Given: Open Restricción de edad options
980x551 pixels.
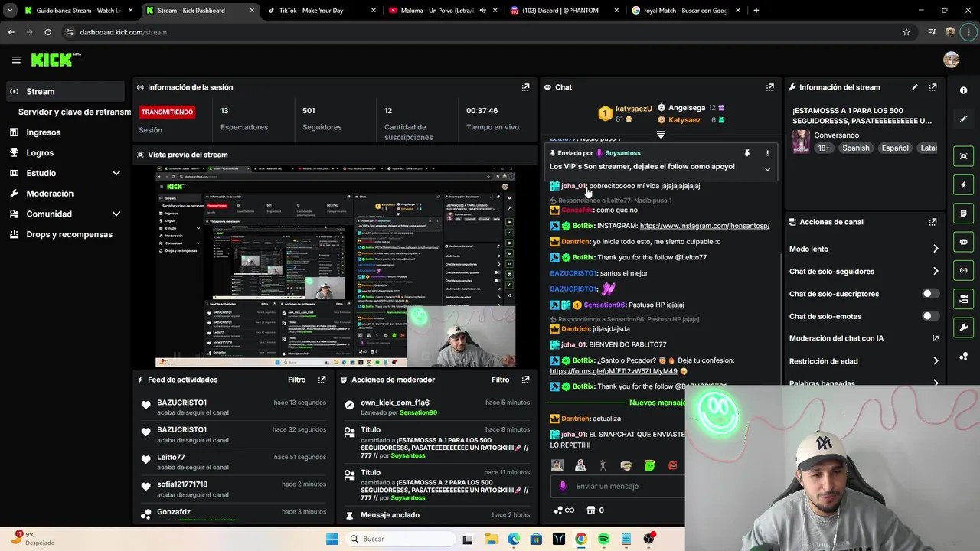Looking at the screenshot, I should pos(864,361).
